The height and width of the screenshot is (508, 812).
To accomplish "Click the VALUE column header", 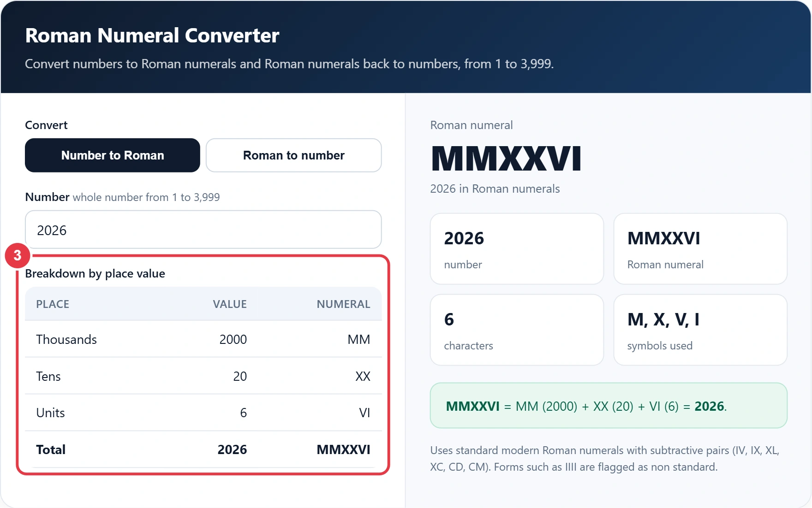I will pyautogui.click(x=230, y=304).
